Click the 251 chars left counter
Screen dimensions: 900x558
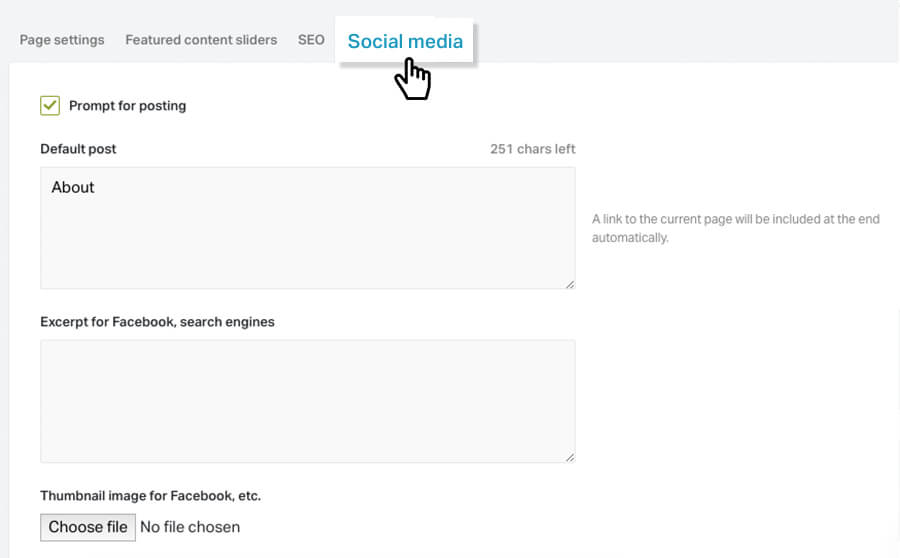532,149
